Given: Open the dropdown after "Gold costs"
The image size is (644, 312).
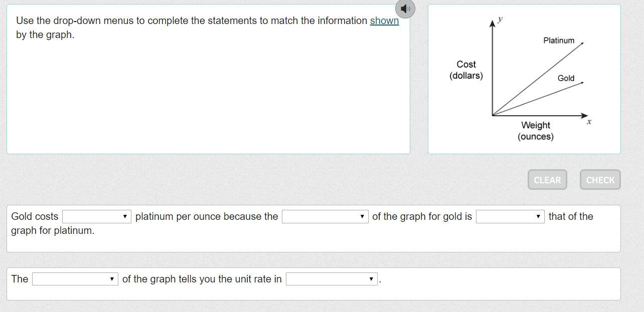Looking at the screenshot, I should 97,216.
